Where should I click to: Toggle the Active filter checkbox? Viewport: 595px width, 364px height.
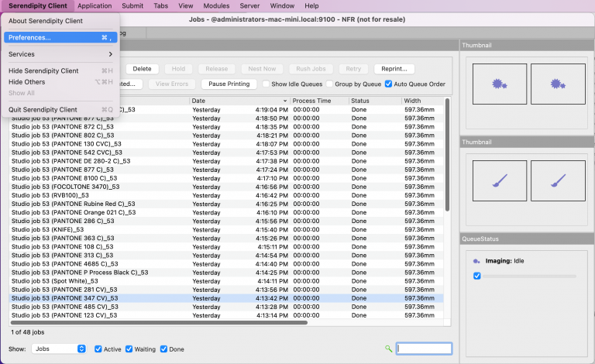[98, 349]
